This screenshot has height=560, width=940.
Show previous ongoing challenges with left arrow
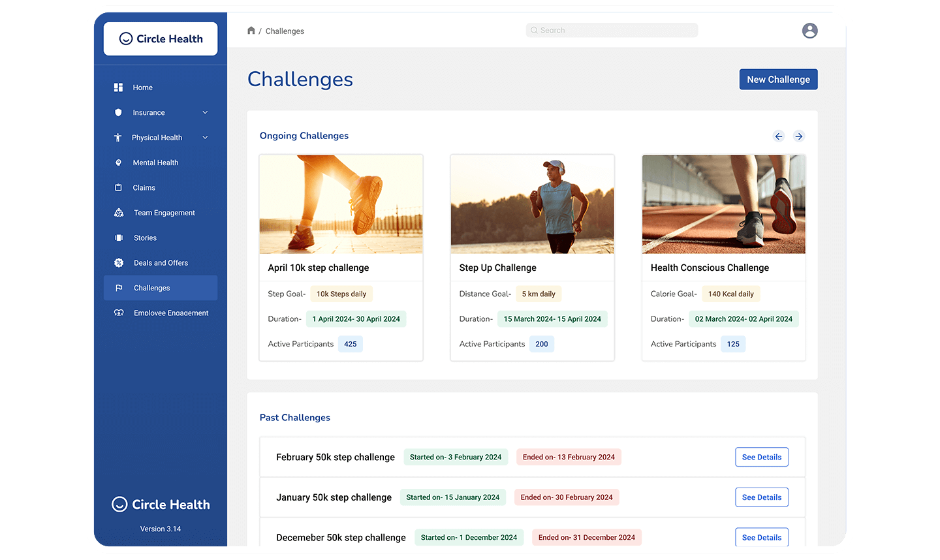(x=778, y=136)
